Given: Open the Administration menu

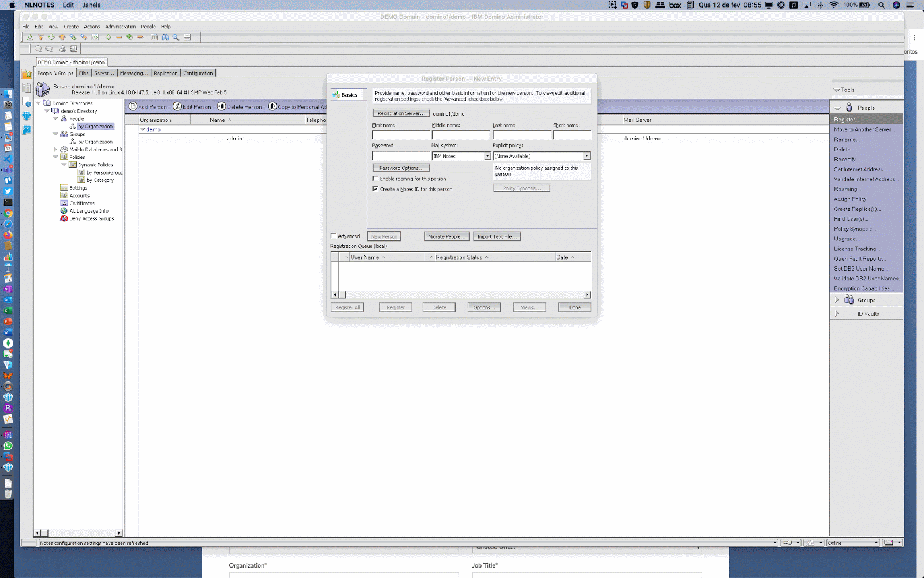Looking at the screenshot, I should point(120,26).
